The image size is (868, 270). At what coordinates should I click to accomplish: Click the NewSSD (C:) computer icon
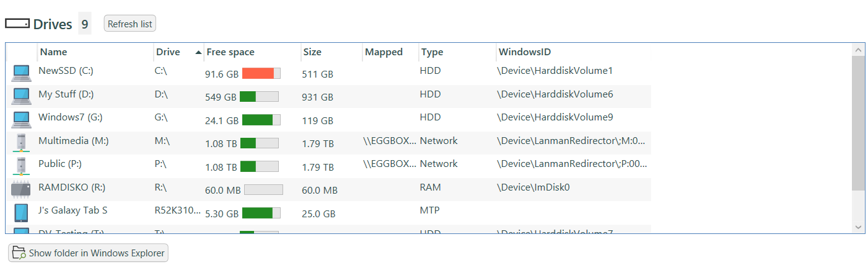pyautogui.click(x=21, y=73)
